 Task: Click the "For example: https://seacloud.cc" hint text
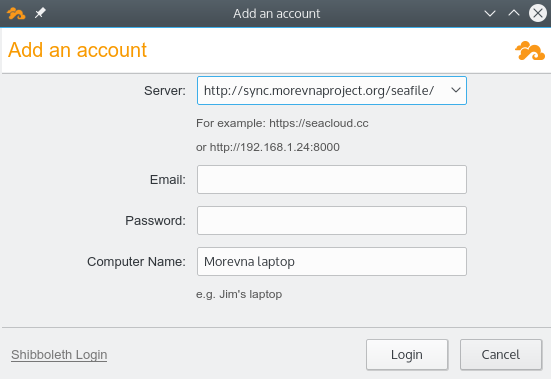coord(282,123)
